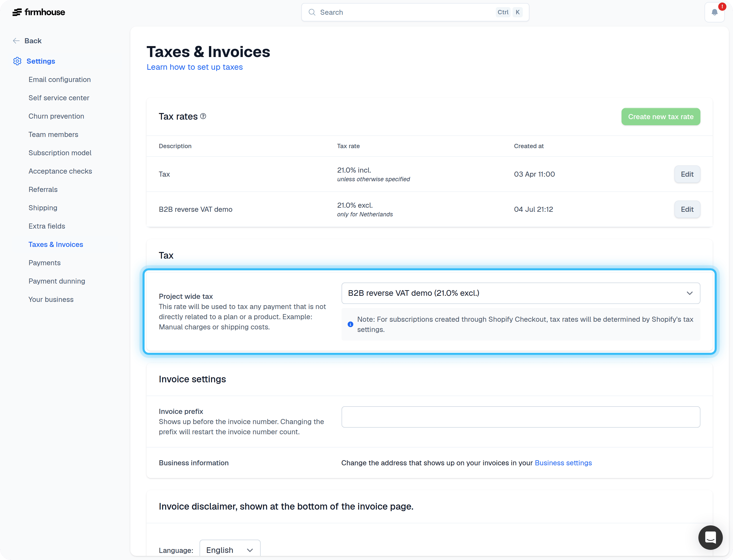Click 'only for Netherlands' note

click(x=365, y=214)
